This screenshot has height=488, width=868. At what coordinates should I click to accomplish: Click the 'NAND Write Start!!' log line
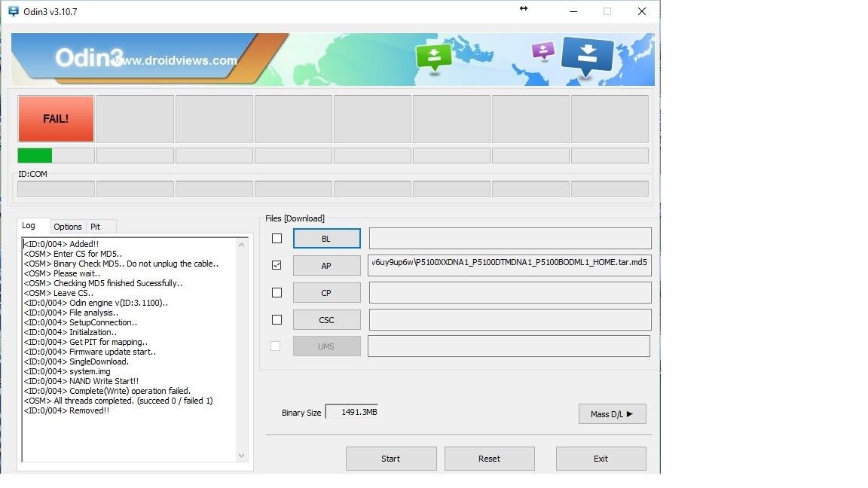coord(81,381)
